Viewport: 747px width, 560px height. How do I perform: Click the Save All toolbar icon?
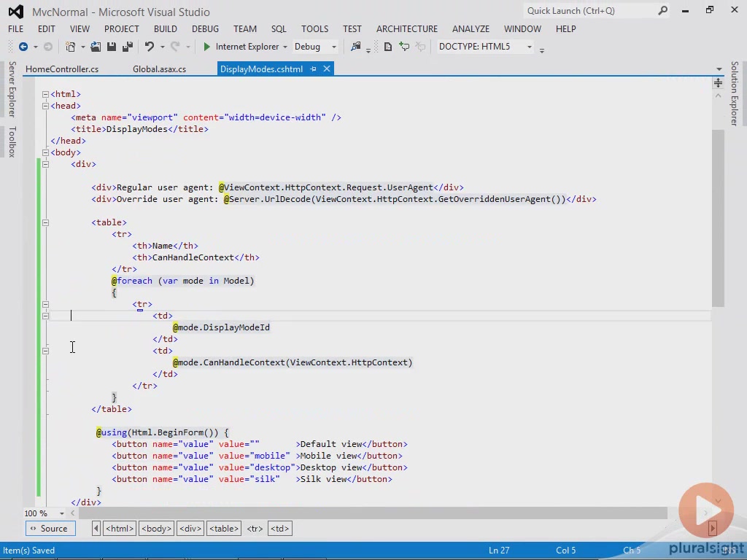click(x=127, y=47)
